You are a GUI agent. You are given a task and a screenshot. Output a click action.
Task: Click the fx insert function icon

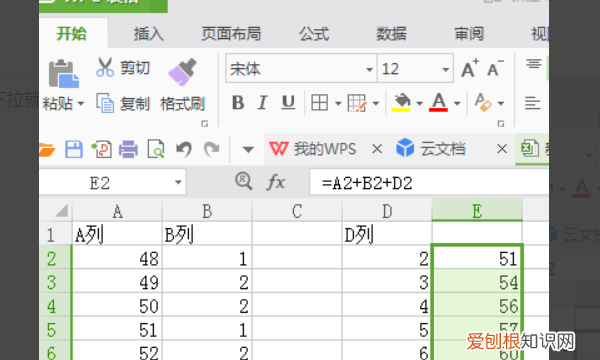pyautogui.click(x=276, y=182)
